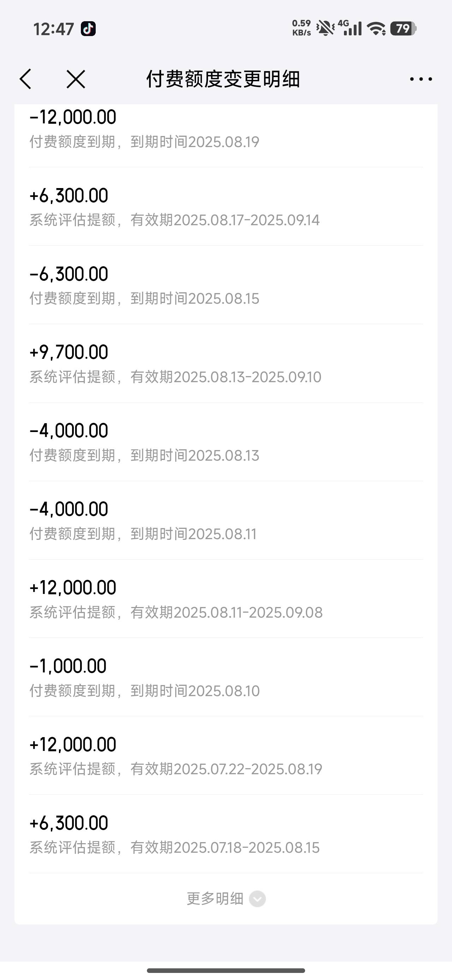452x980 pixels.
Task: Tap the battery 79 indicator
Action: point(403,29)
